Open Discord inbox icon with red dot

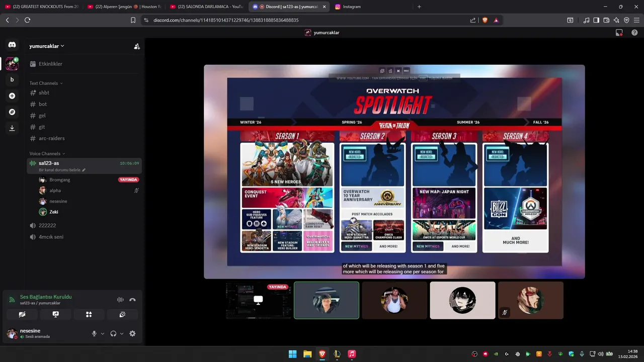[619, 33]
